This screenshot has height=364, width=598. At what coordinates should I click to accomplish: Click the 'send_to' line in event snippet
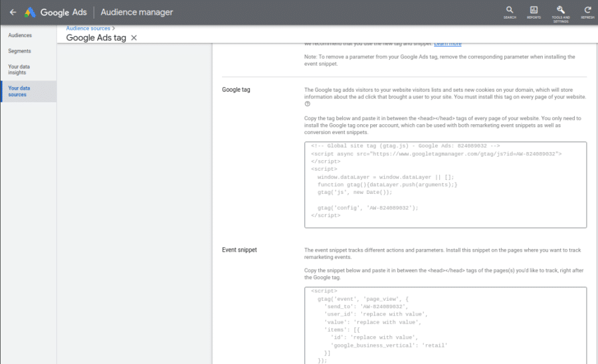pyautogui.click(x=365, y=306)
